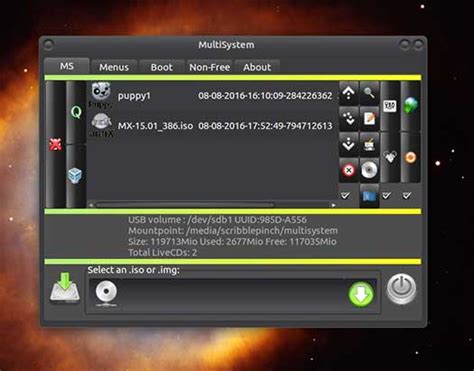Click the 'Select an .iso or .img:' label
This screenshot has width=474, height=371.
(x=134, y=270)
